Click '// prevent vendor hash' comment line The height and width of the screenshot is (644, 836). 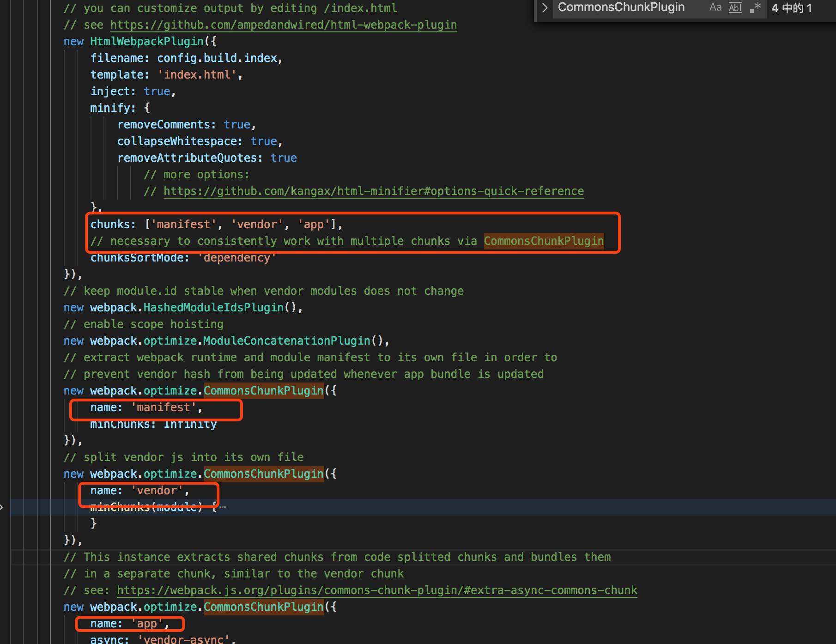pyautogui.click(x=304, y=374)
